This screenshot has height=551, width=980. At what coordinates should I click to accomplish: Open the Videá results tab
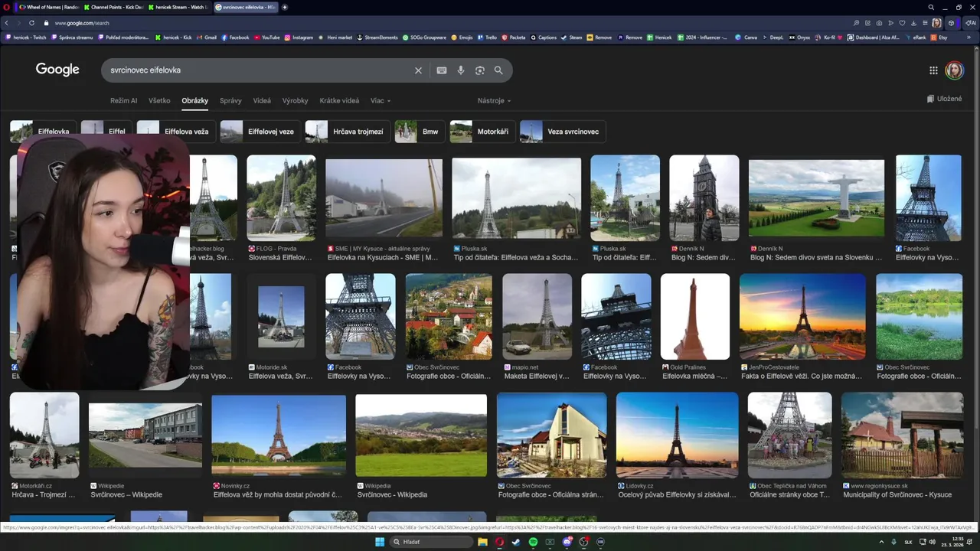pyautogui.click(x=262, y=101)
